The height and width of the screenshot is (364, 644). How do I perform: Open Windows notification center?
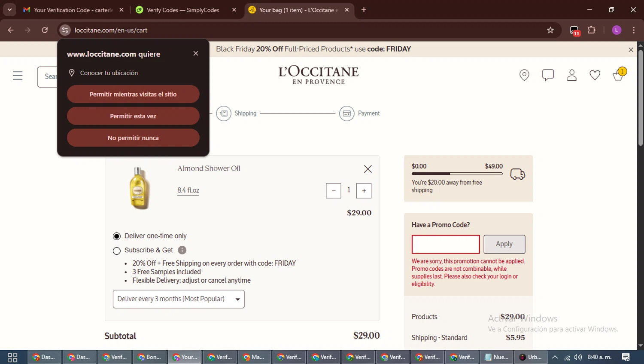coord(626,357)
